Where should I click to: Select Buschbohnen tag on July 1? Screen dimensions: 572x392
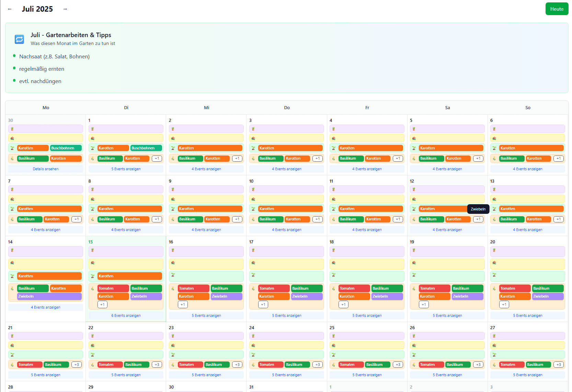pos(146,148)
